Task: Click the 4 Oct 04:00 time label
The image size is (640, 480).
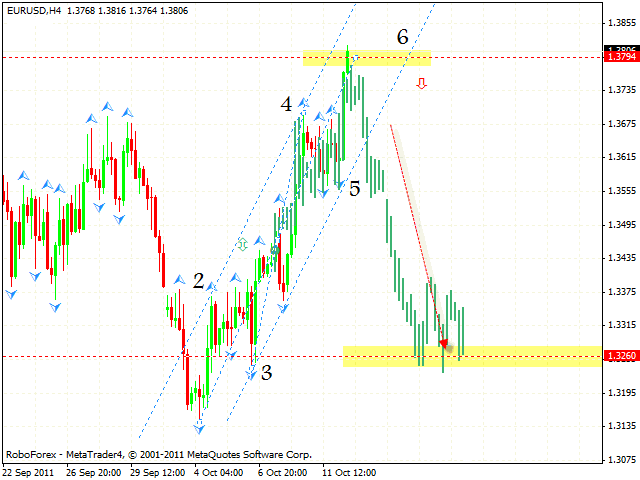Action: click(219, 473)
